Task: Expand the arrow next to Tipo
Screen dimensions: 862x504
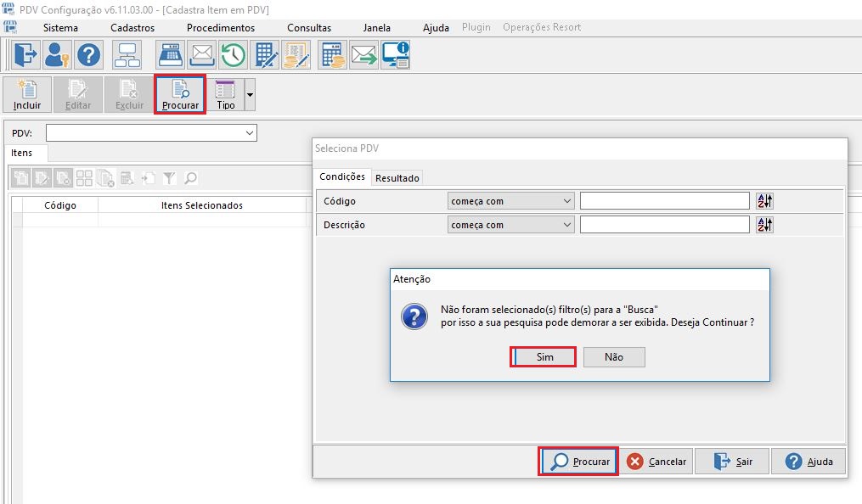Action: [250, 94]
